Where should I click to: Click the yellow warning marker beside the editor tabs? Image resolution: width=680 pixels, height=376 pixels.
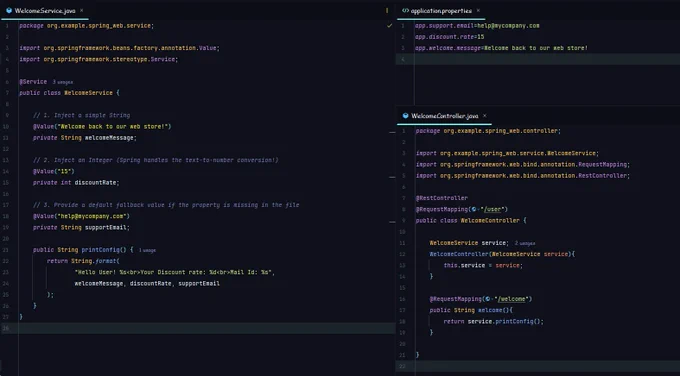tap(387, 10)
